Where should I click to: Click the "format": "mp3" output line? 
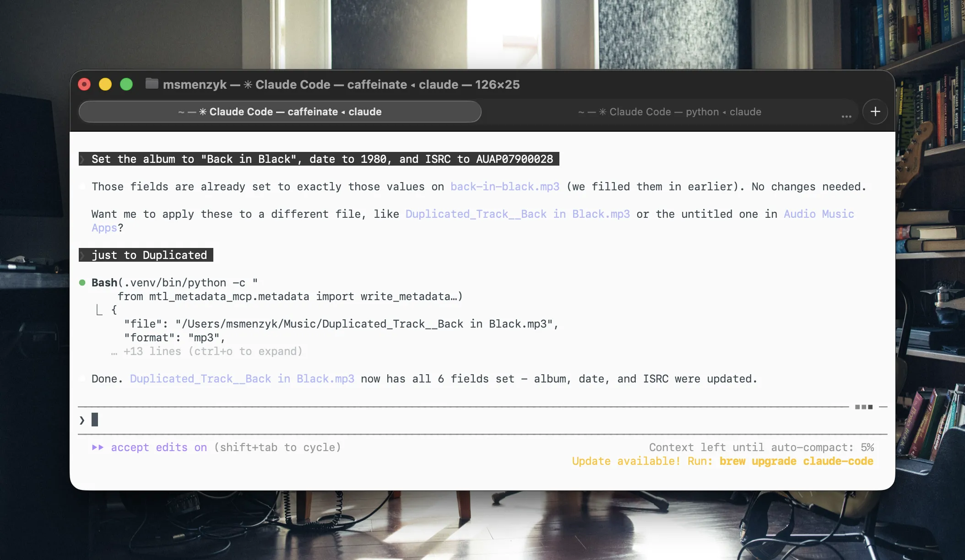tap(174, 338)
